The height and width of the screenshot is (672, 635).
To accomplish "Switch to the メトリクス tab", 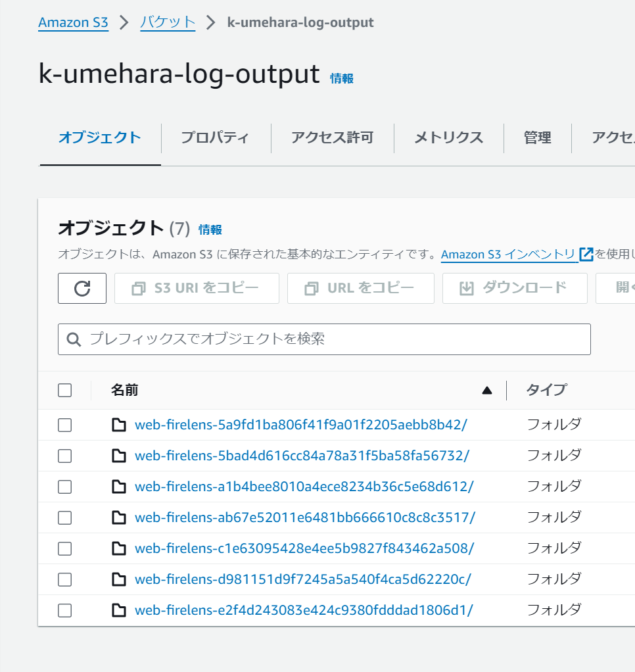I will click(x=448, y=138).
